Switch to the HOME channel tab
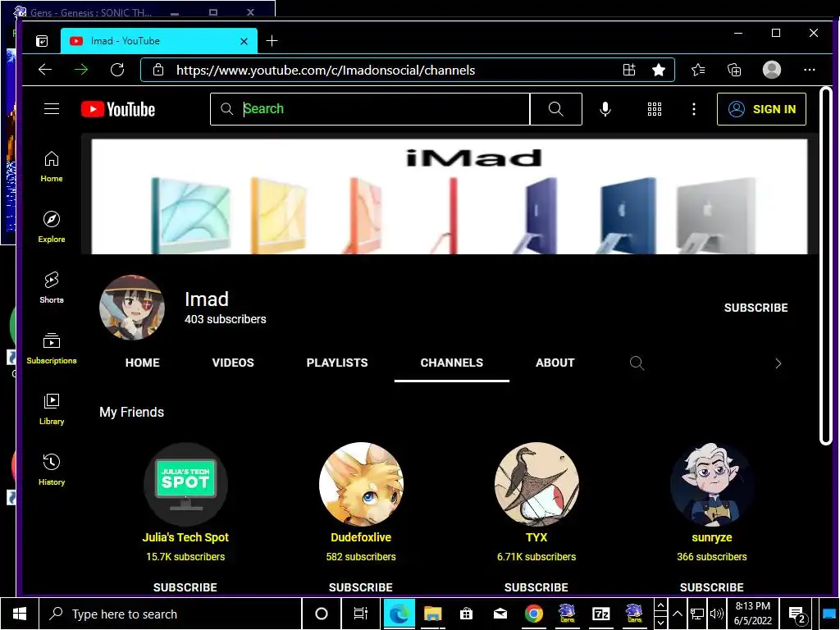840x630 pixels. click(x=143, y=363)
